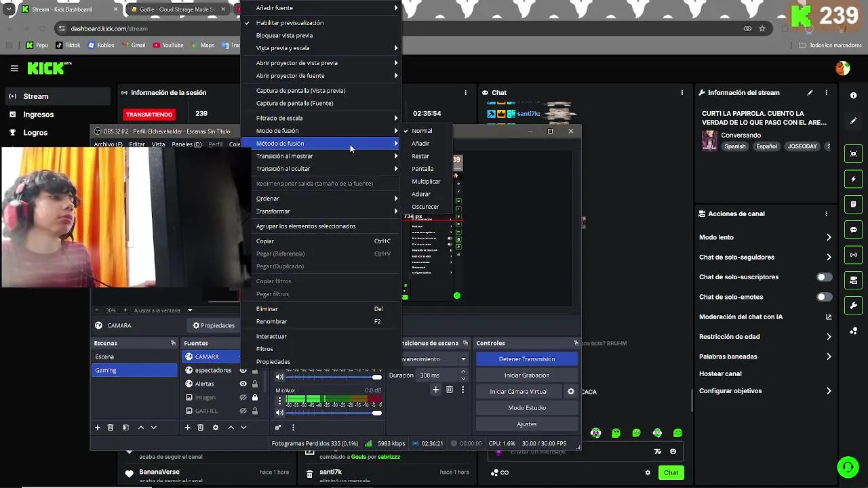Open emoji picker in chat input
Image resolution: width=868 pixels, height=488 pixels.
pos(673,451)
